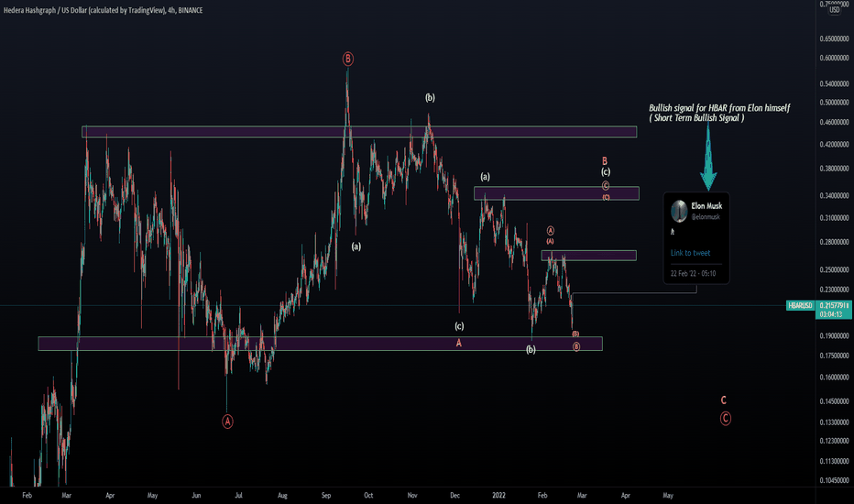Click the 0.34000000 price axis label
Image resolution: width=854 pixels, height=504 pixels.
(834, 195)
